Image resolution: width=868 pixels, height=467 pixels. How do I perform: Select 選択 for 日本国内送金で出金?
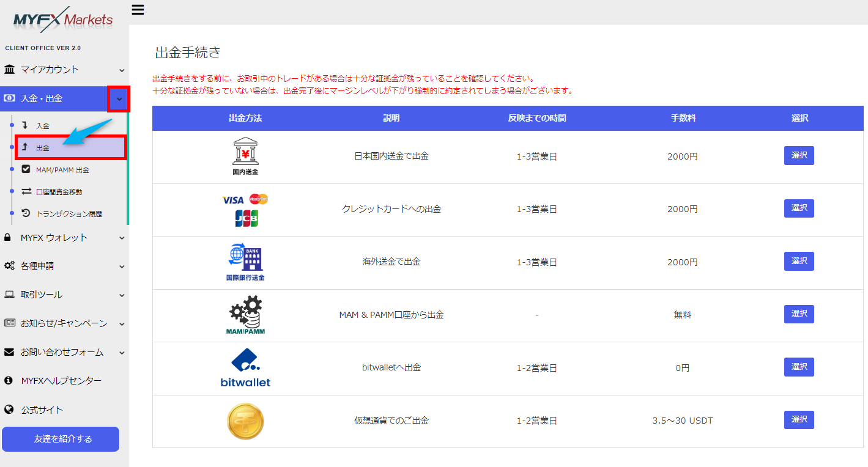[x=799, y=155]
